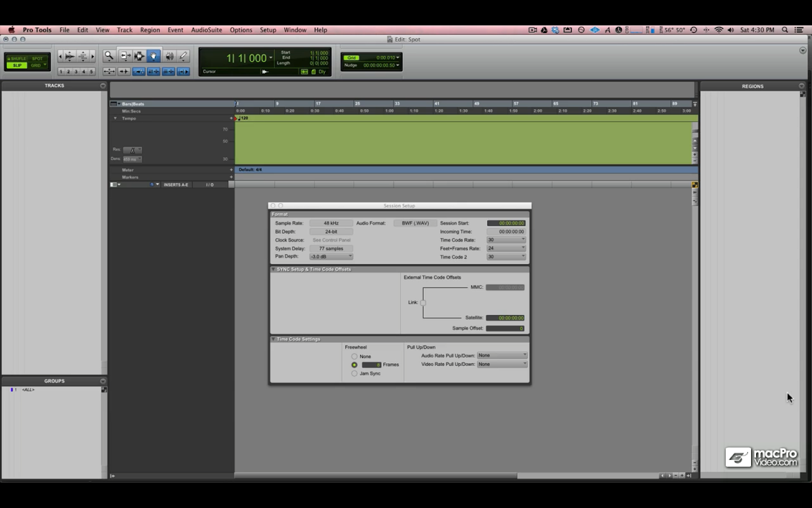Click the I/O column header
The width and height of the screenshot is (812, 508).
point(210,185)
